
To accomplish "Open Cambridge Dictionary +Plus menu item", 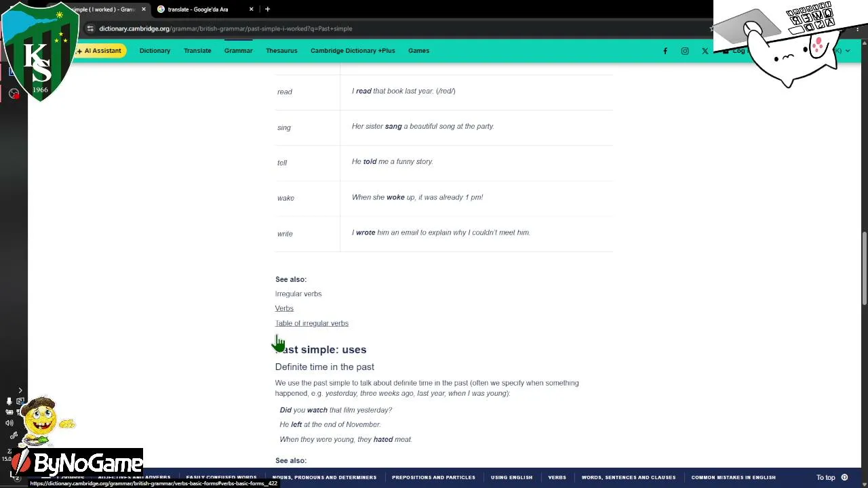I will (x=353, y=51).
